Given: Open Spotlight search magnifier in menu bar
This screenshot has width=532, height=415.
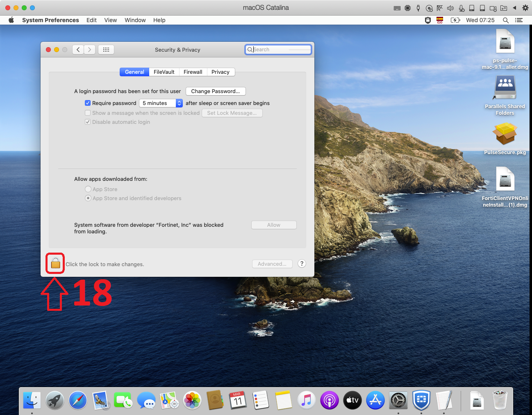Looking at the screenshot, I should pos(506,20).
